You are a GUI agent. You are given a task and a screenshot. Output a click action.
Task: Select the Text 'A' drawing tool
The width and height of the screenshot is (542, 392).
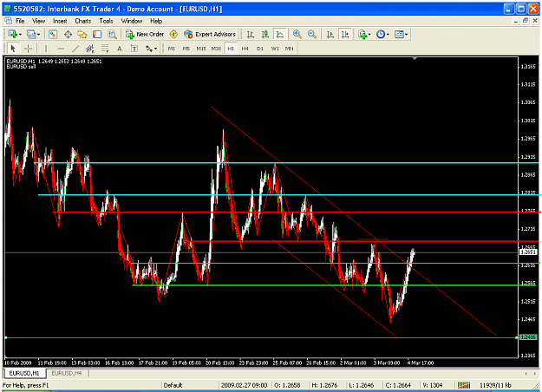(x=120, y=49)
